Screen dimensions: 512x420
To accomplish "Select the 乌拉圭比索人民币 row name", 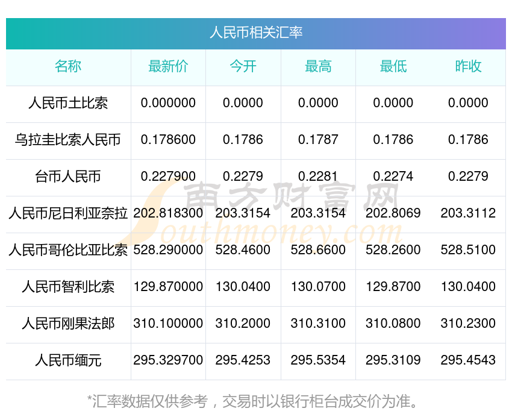I will pyautogui.click(x=68, y=140).
